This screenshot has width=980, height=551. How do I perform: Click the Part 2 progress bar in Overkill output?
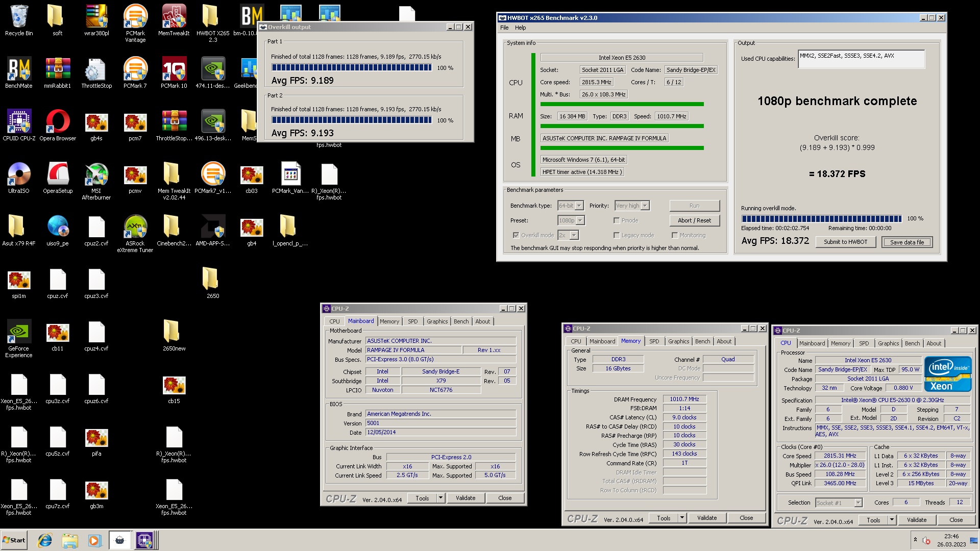click(352, 120)
